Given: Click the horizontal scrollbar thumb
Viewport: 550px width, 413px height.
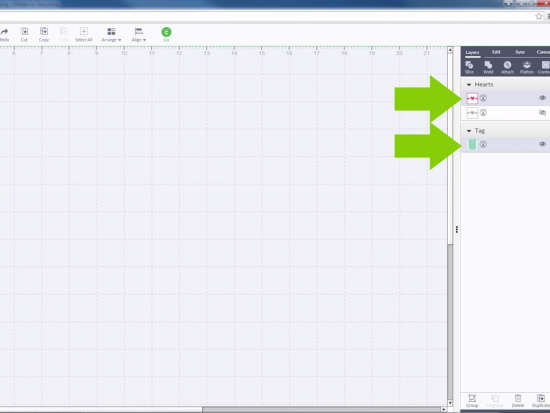Looking at the screenshot, I should click(321, 409).
